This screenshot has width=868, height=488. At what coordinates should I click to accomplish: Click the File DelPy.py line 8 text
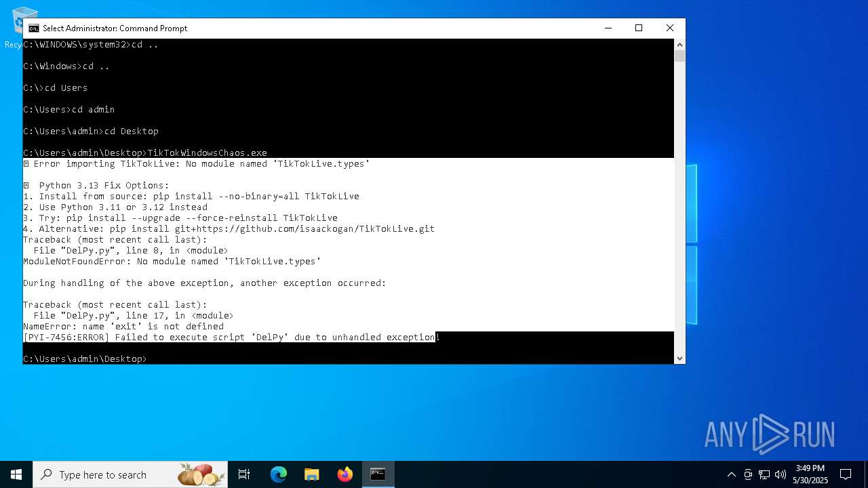click(131, 250)
